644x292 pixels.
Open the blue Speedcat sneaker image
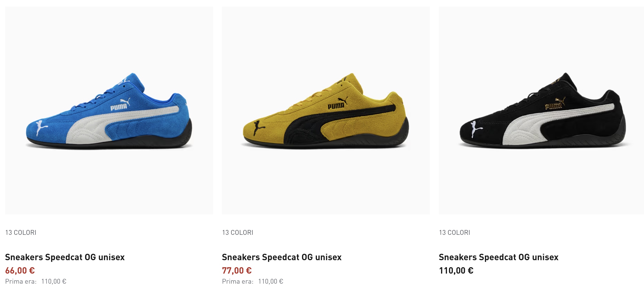(109, 111)
